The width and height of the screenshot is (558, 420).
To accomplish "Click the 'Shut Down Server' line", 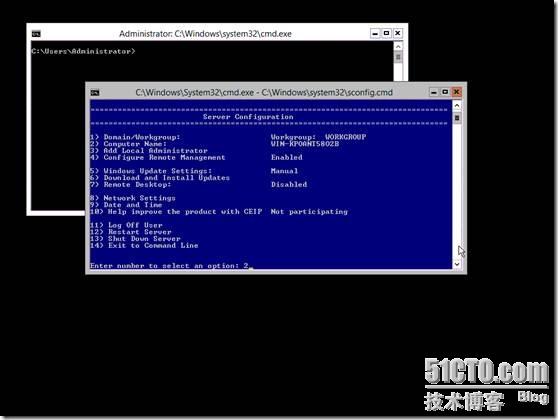I will [x=135, y=238].
